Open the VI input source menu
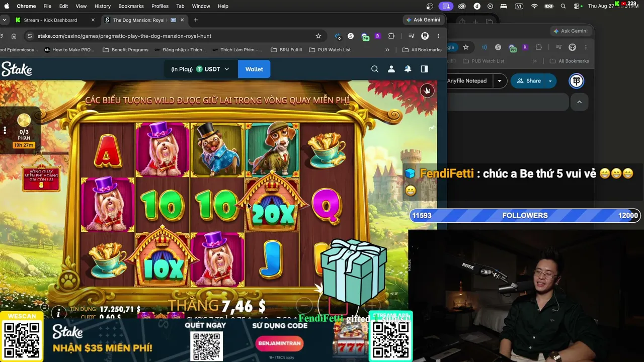644x362 pixels. click(519, 6)
